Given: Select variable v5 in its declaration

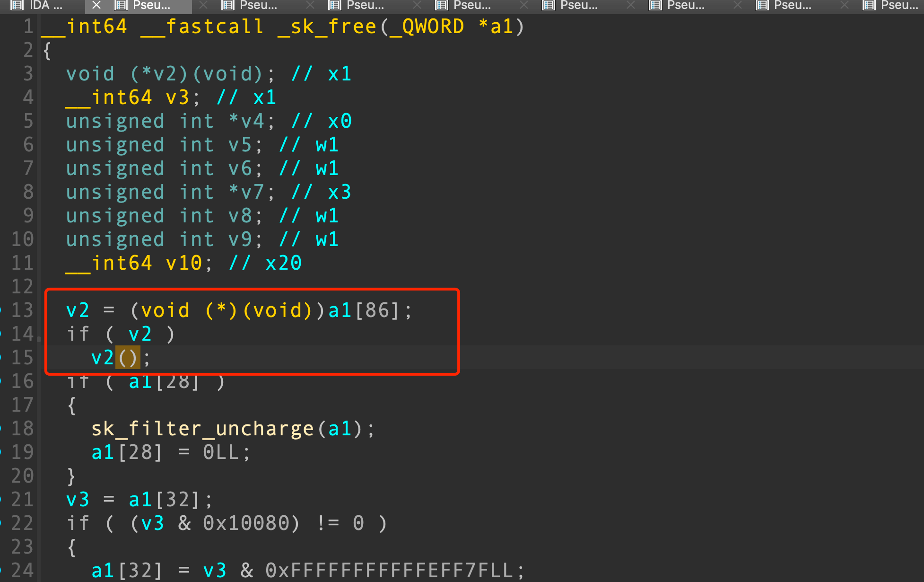Looking at the screenshot, I should click(240, 145).
